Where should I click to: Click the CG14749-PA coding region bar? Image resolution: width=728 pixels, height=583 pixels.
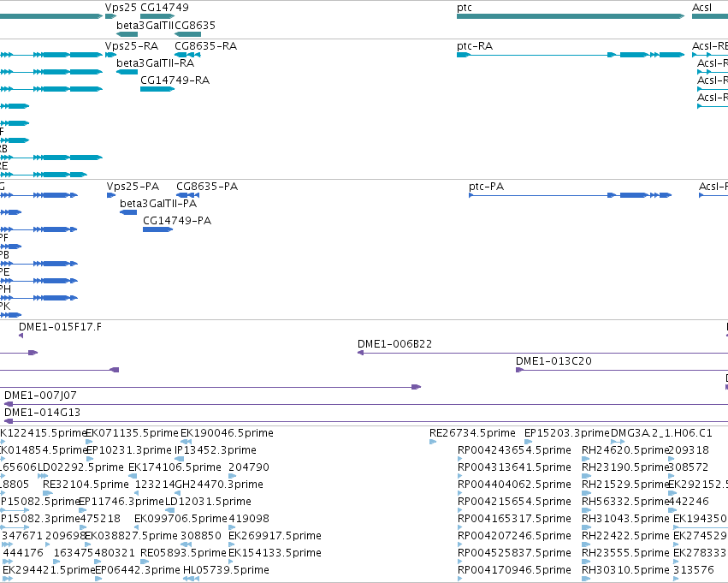click(158, 229)
